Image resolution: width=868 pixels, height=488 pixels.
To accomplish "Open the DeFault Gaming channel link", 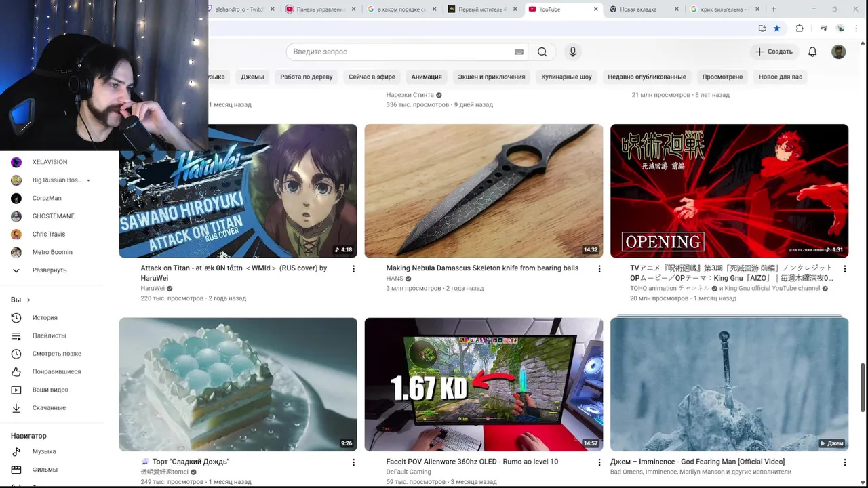I will point(408,472).
